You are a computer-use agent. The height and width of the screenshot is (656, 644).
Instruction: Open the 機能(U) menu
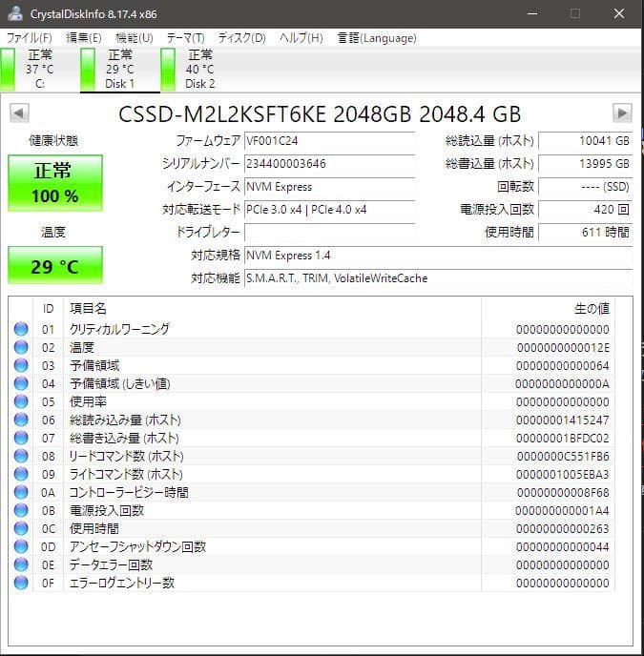[x=135, y=38]
